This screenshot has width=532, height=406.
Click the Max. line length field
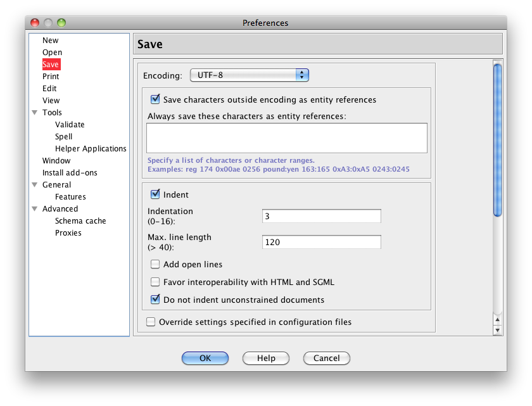click(x=322, y=242)
